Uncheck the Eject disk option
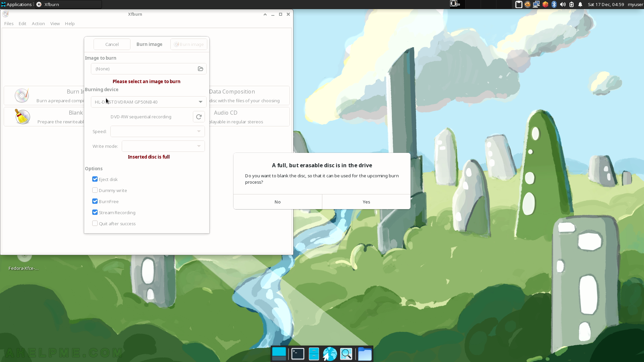Viewport: 644px width, 362px height. point(95,179)
